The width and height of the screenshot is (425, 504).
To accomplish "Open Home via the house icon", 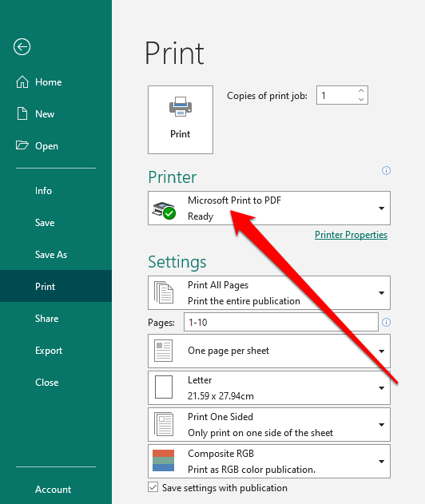I will click(22, 82).
